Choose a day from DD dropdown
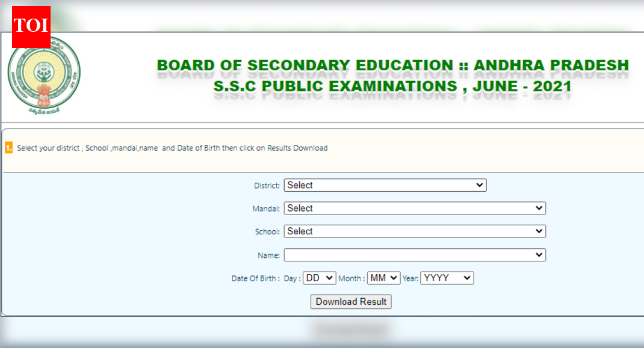 (319, 278)
